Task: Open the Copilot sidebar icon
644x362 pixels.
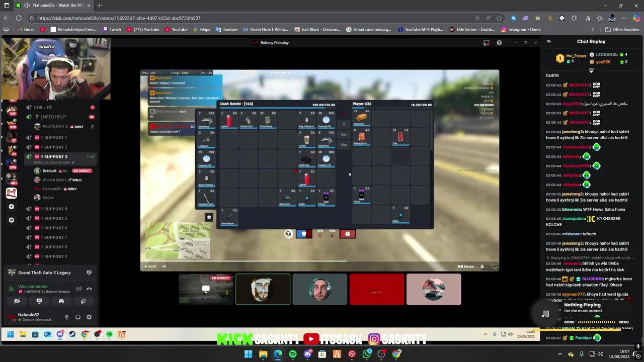Action: point(636,18)
